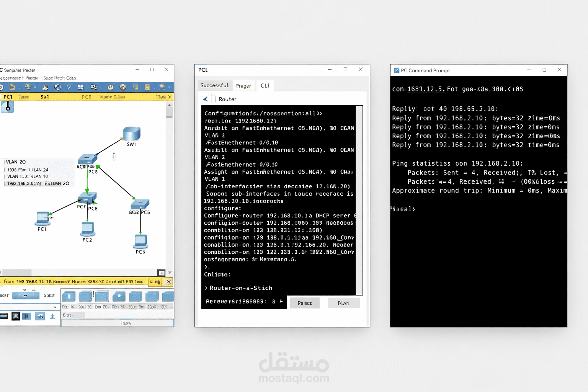Click the horizontal scrollbar thumb under the canvas
This screenshot has width=588, height=392.
click(x=17, y=273)
